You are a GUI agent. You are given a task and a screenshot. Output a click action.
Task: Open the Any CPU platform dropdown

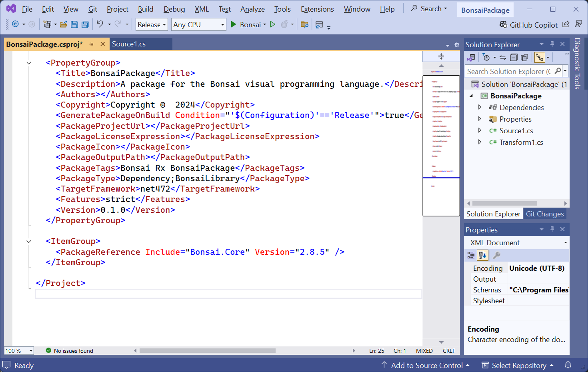tap(199, 24)
